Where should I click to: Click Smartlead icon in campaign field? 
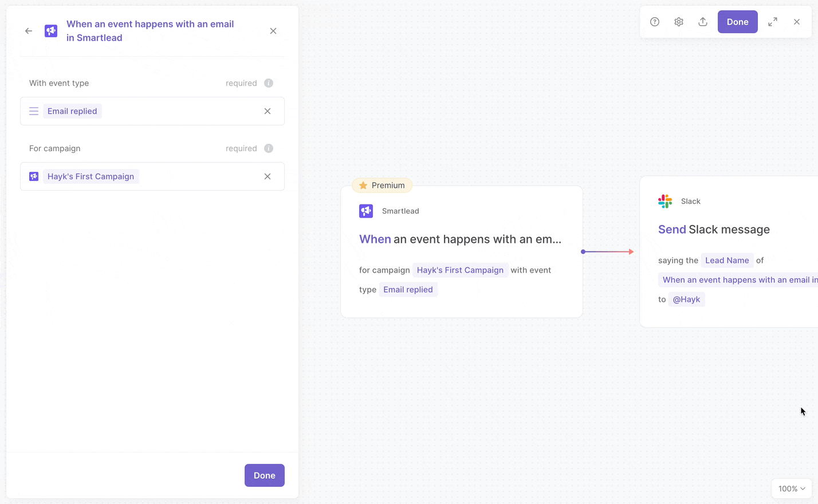tap(34, 176)
